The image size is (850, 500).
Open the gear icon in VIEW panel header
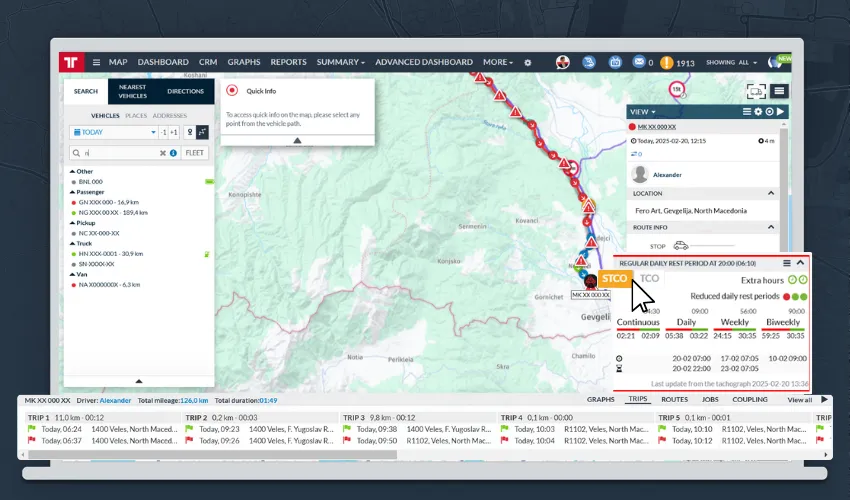click(x=758, y=112)
